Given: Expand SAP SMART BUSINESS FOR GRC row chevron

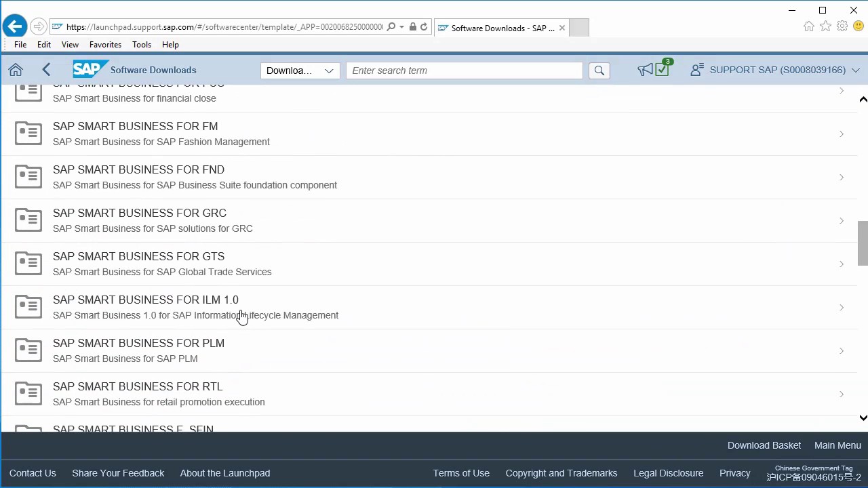Looking at the screenshot, I should tap(842, 221).
